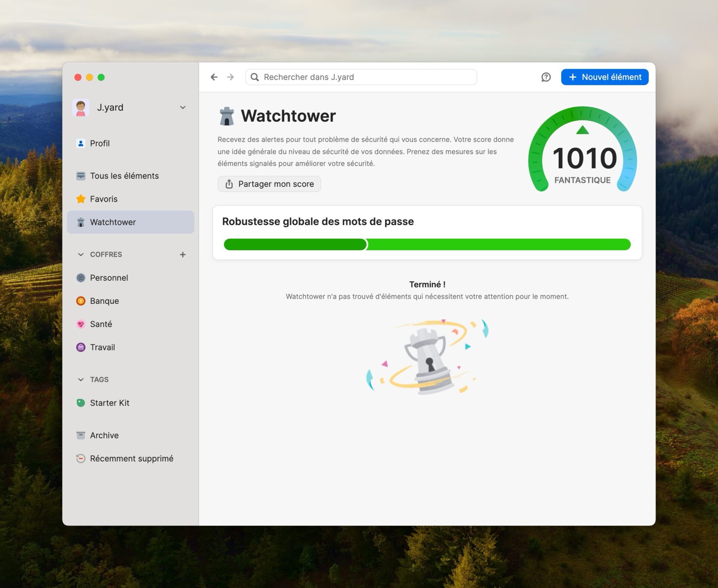Click the Personnel vault icon
The width and height of the screenshot is (718, 588).
tap(81, 278)
